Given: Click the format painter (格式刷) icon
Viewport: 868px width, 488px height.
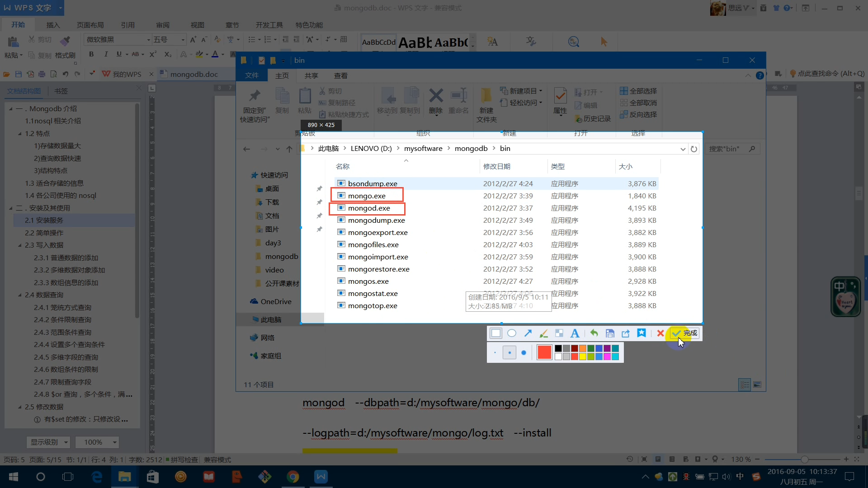Looking at the screenshot, I should point(65,41).
